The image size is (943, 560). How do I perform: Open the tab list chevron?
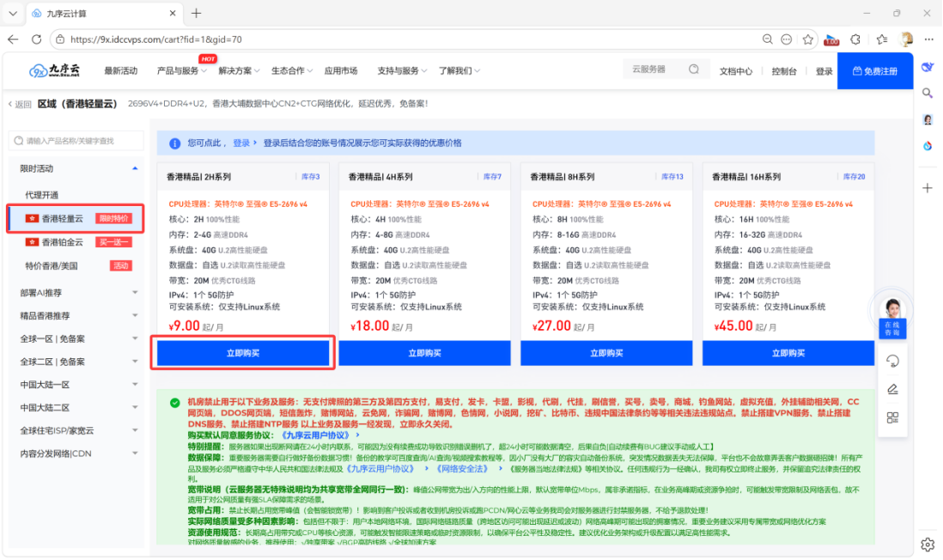[13, 13]
